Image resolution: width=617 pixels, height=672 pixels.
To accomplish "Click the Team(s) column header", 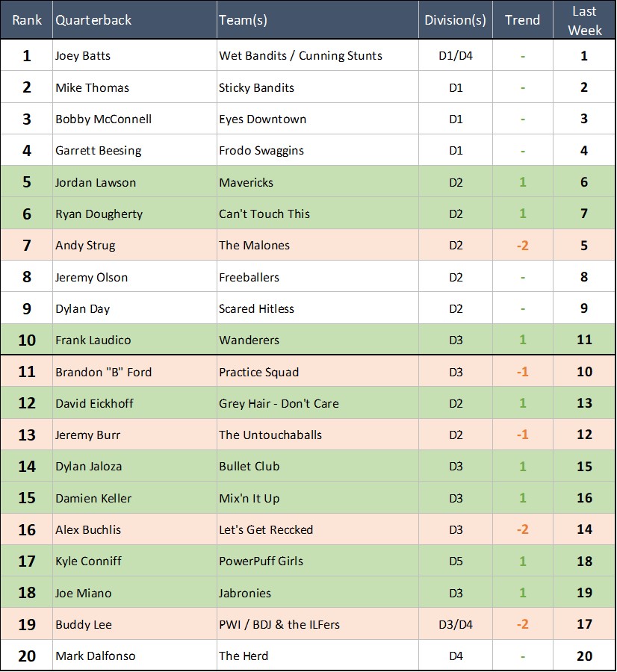I will (x=244, y=20).
